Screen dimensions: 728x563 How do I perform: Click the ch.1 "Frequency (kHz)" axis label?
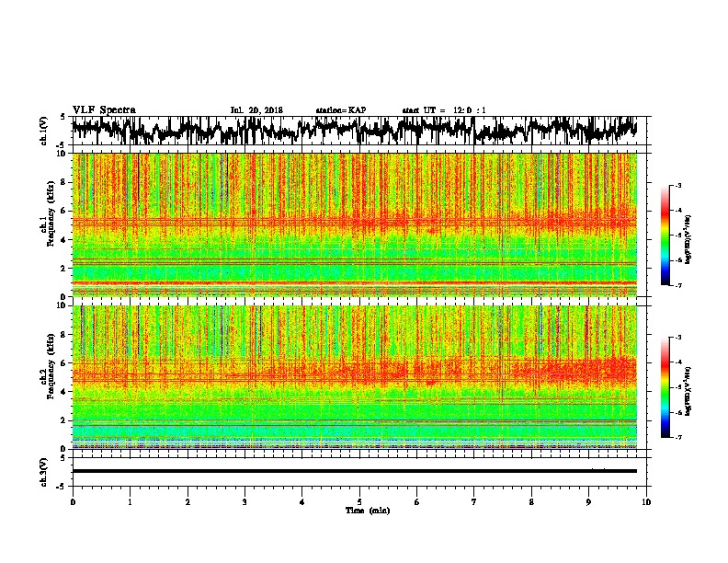51,213
